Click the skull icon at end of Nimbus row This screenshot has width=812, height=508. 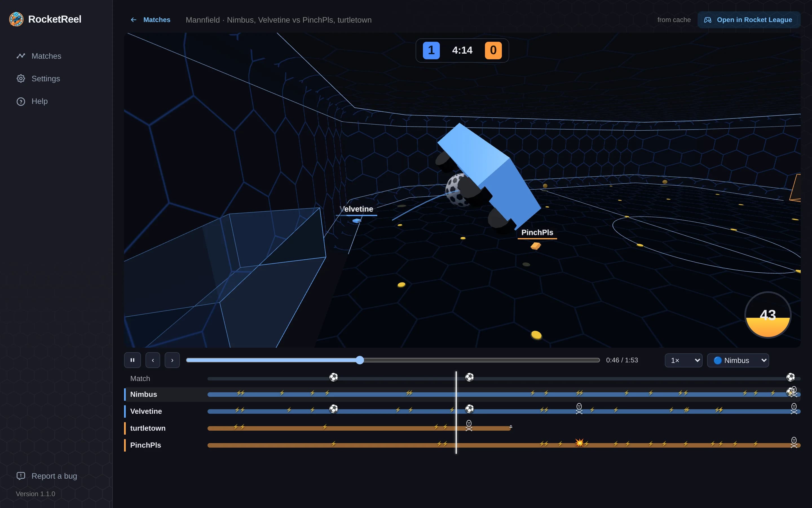pyautogui.click(x=794, y=392)
